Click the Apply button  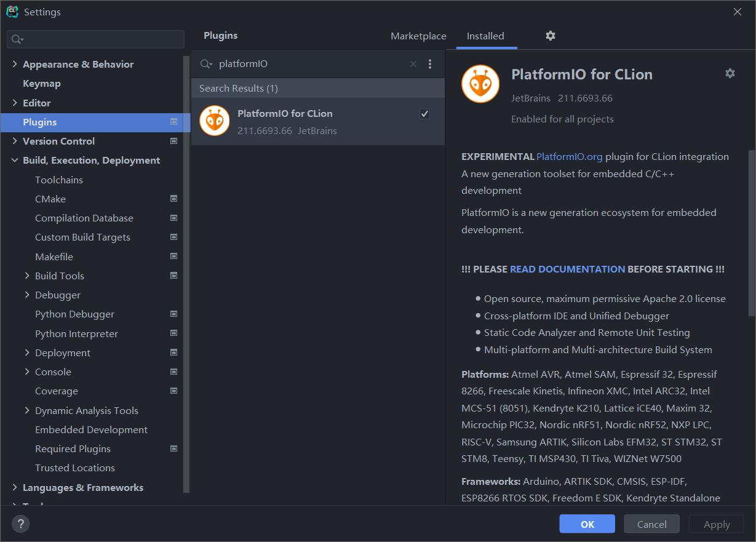tap(717, 524)
